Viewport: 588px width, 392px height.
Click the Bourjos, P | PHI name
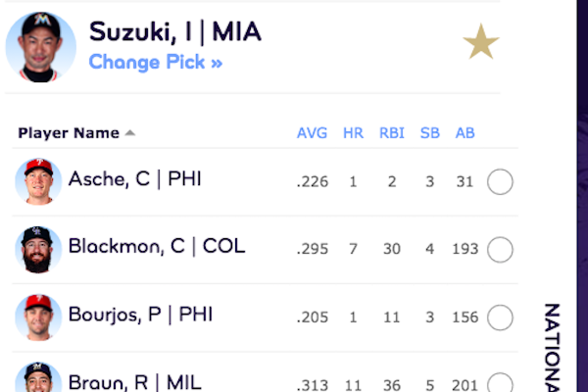(141, 314)
